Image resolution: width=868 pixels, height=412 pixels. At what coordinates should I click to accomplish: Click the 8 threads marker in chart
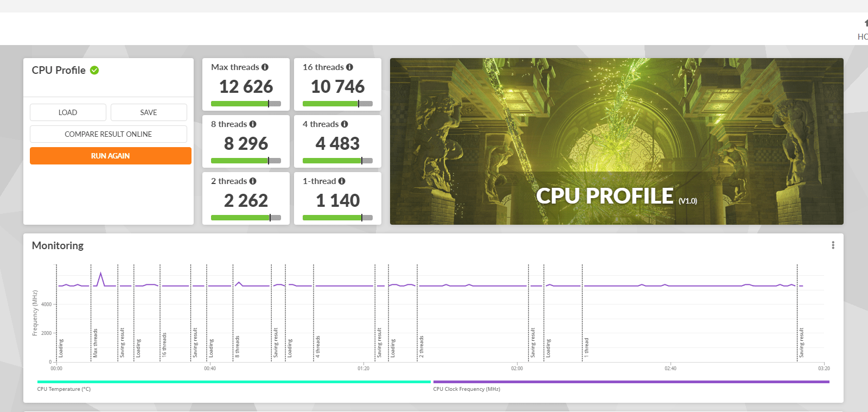[237, 346]
